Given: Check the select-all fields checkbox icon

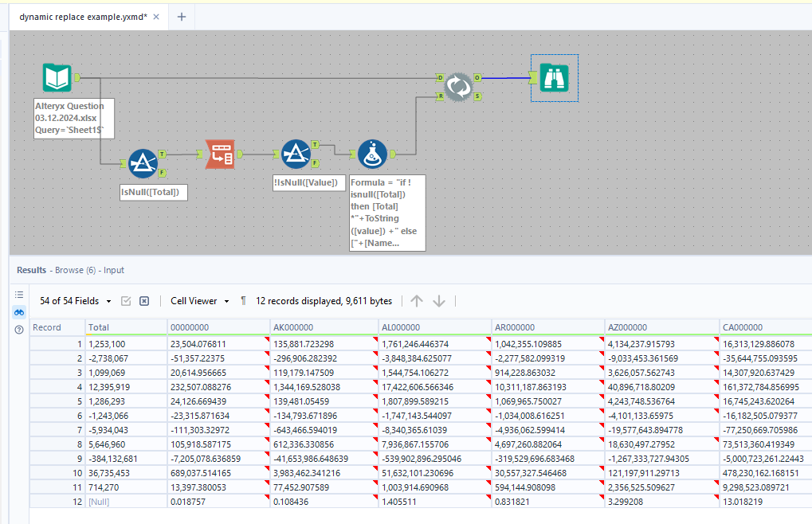Looking at the screenshot, I should click(126, 301).
